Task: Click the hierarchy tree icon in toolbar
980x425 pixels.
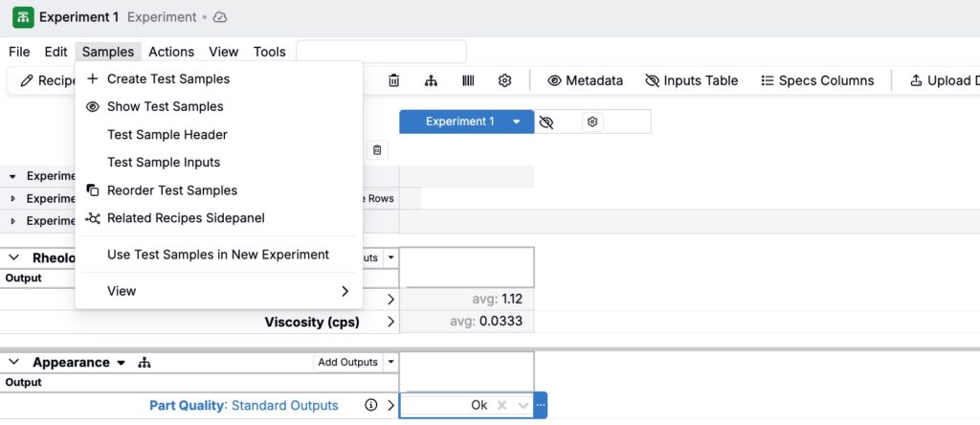Action: [x=431, y=81]
